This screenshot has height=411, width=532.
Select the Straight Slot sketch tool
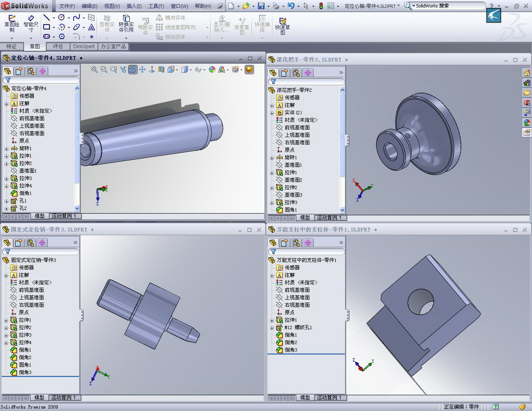tap(47, 37)
